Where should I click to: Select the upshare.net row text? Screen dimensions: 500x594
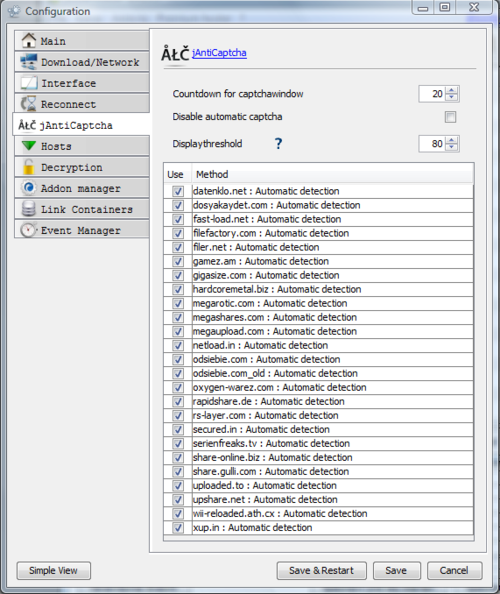click(265, 499)
